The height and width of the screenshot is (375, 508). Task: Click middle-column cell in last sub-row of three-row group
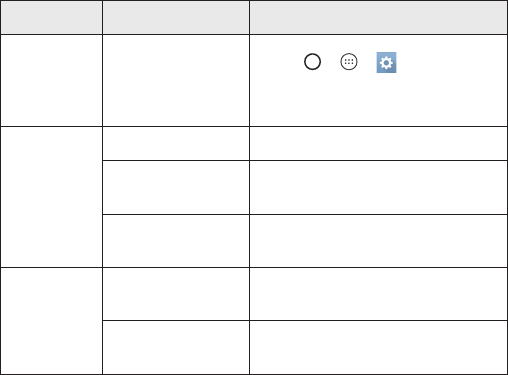pos(176,241)
